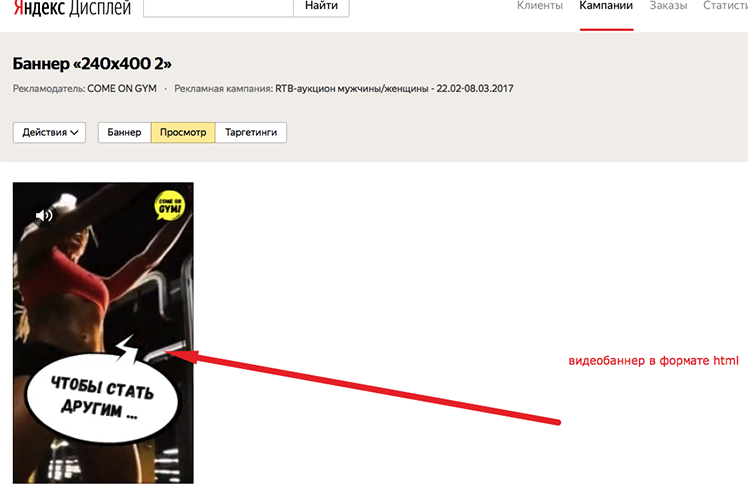Click the Действия chevron arrow
The height and width of the screenshot is (495, 748).
click(74, 133)
